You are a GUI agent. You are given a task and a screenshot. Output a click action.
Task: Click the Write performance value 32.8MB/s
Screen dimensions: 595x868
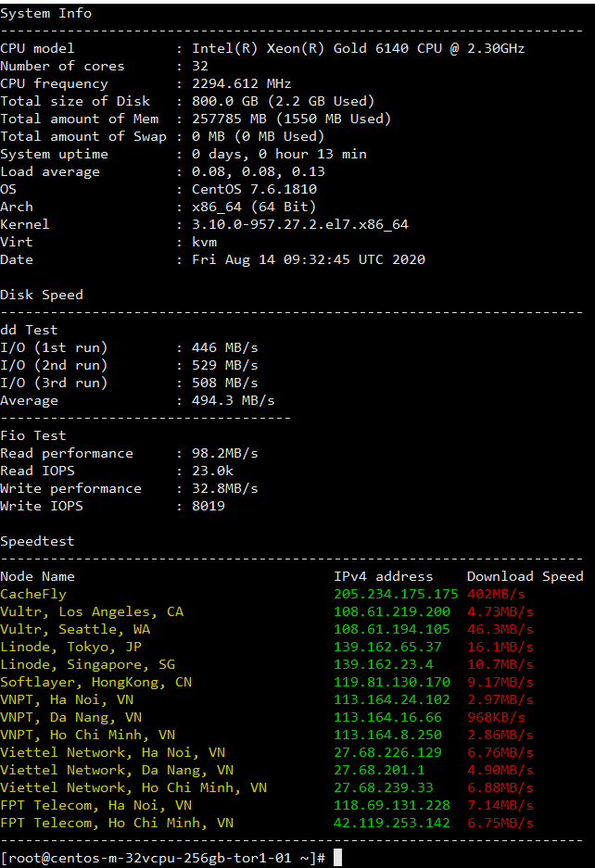tap(225, 488)
